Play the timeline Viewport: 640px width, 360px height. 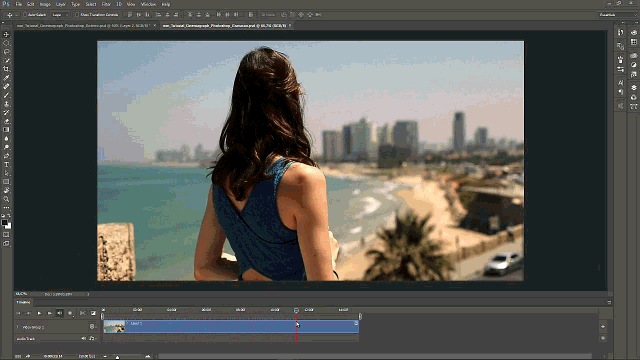coord(39,313)
